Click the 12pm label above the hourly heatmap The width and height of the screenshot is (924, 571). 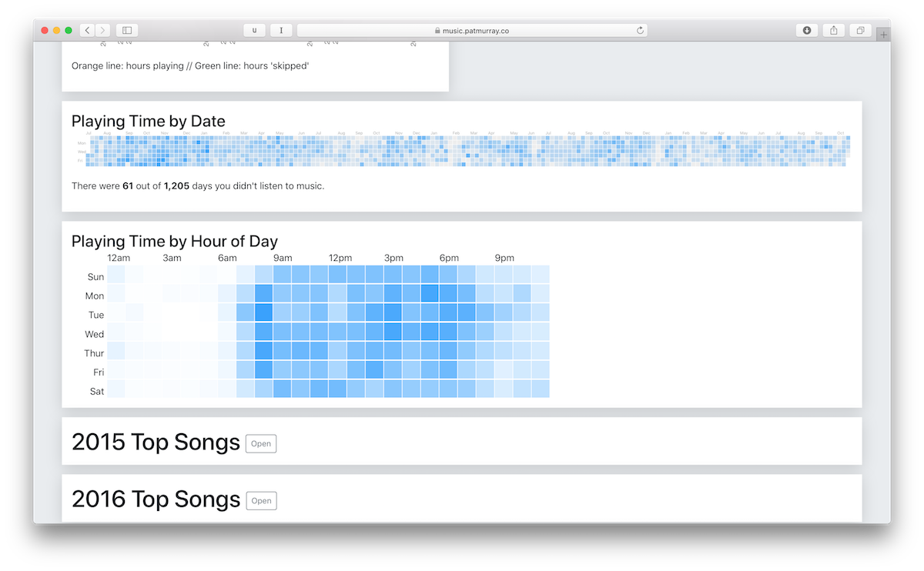point(340,258)
